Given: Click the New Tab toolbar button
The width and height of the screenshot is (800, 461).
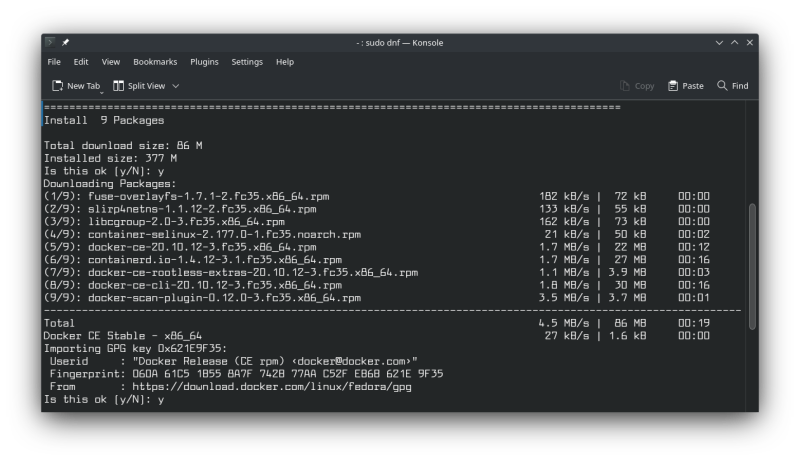Looking at the screenshot, I should click(76, 86).
